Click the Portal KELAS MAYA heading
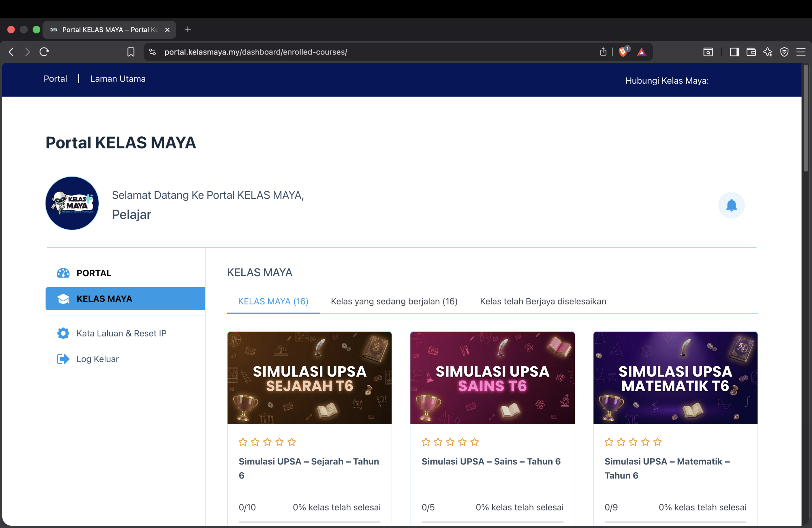 [x=121, y=143]
